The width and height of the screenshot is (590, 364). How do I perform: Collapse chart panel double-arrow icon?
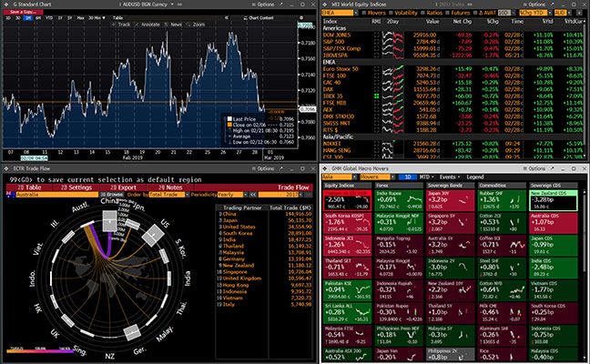(226, 17)
